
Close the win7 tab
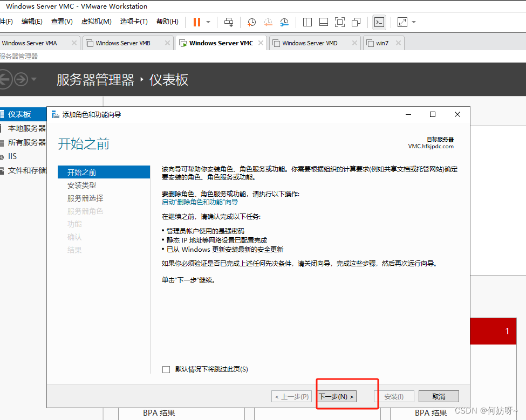coord(399,43)
